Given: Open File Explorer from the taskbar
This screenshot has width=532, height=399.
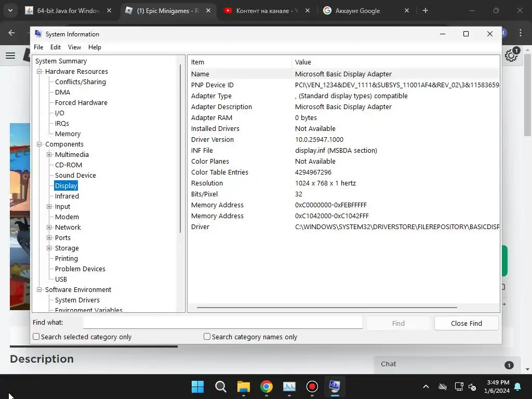Looking at the screenshot, I should (243, 387).
